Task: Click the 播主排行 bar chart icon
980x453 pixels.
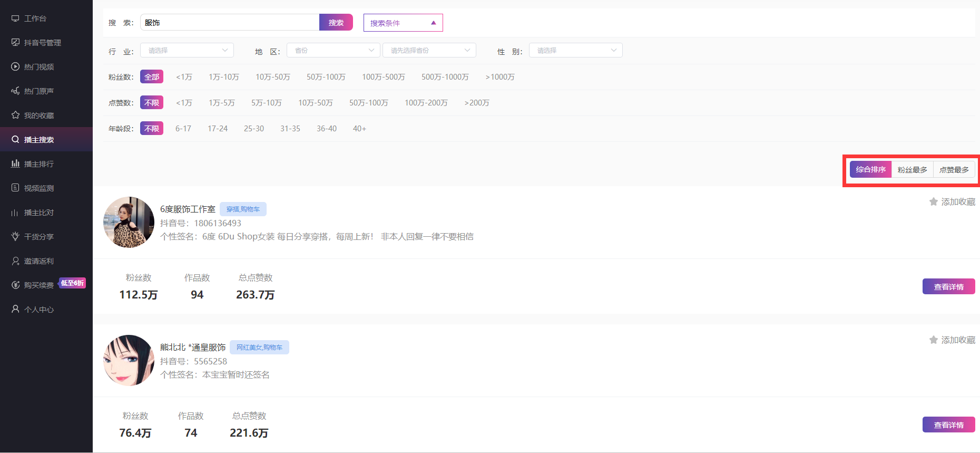Action: click(15, 164)
